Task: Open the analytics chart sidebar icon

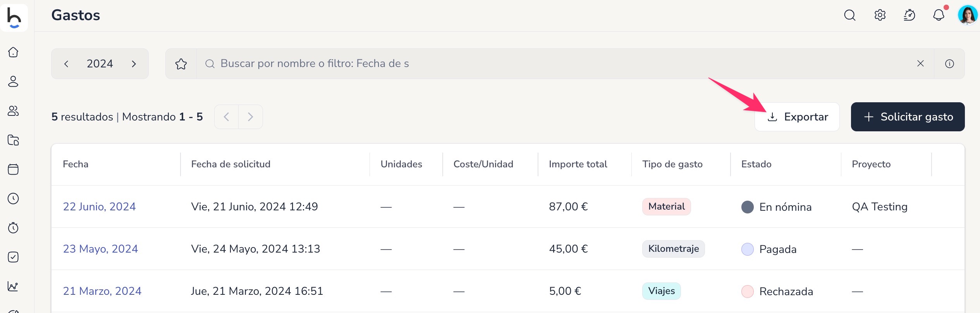Action: (x=13, y=286)
